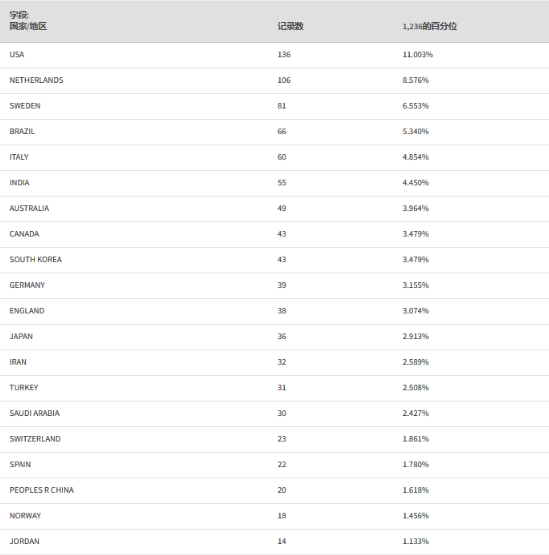Click record count 136 for USA

point(284,55)
